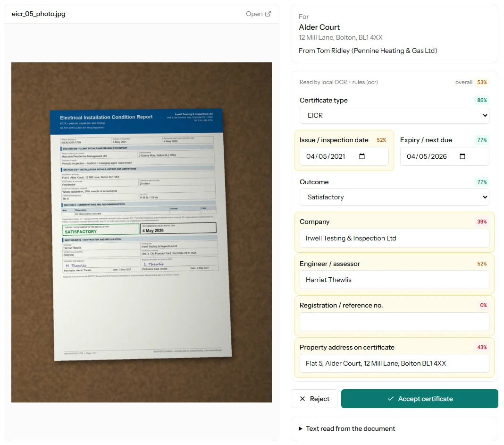Click the From Tom Ridley sender line

coord(368,51)
